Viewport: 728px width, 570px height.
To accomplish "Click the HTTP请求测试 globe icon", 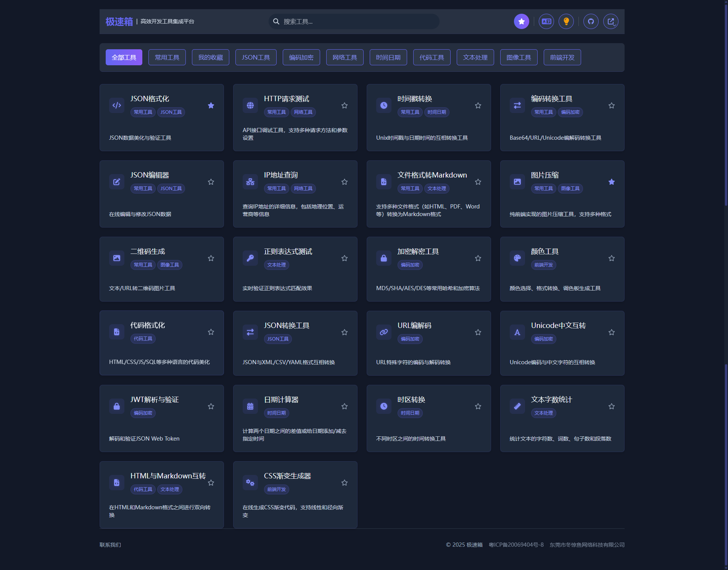I will click(250, 105).
